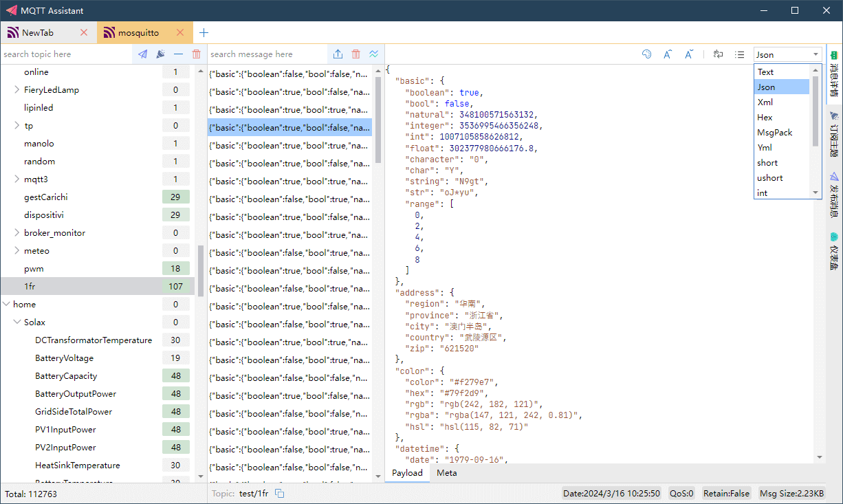Click the red trash icon beside topic search
This screenshot has width=843, height=504.
coord(197,54)
